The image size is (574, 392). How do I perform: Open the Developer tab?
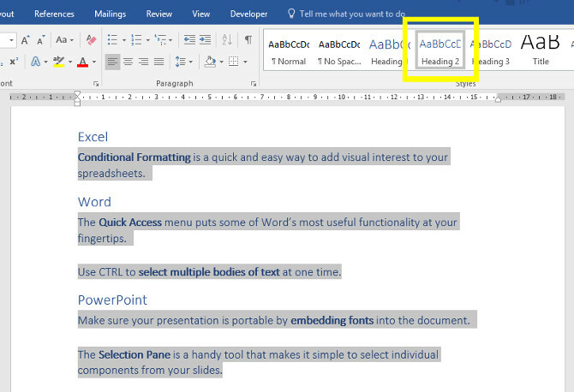coord(249,14)
